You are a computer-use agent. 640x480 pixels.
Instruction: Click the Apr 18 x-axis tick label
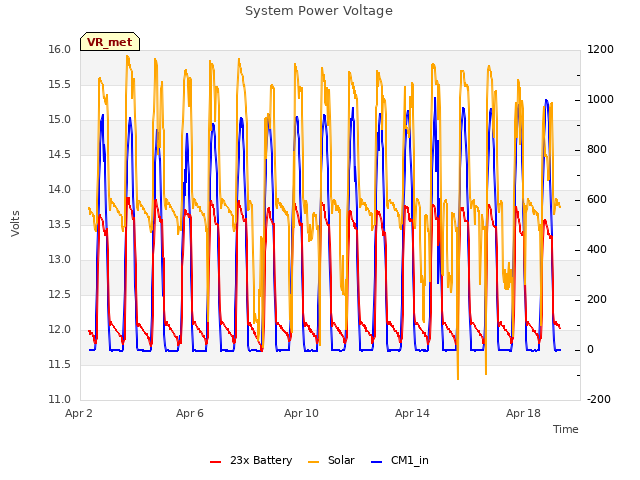pyautogui.click(x=523, y=413)
